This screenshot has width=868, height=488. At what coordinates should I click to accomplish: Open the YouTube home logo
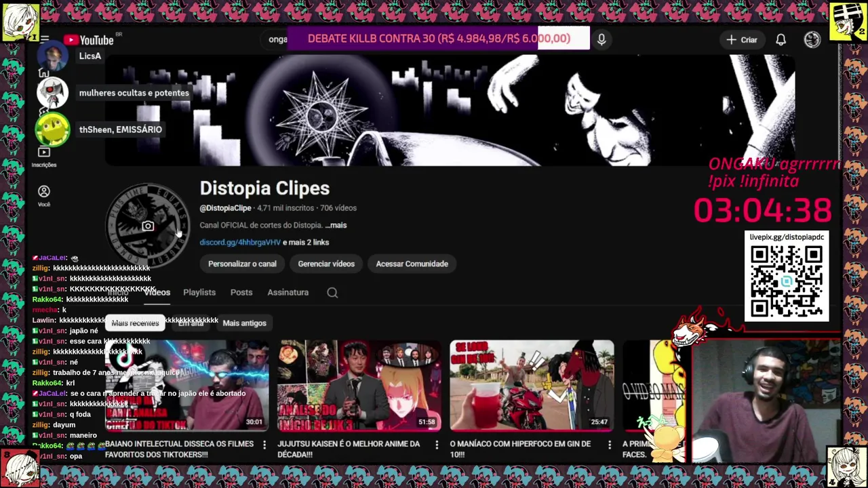pyautogui.click(x=88, y=40)
